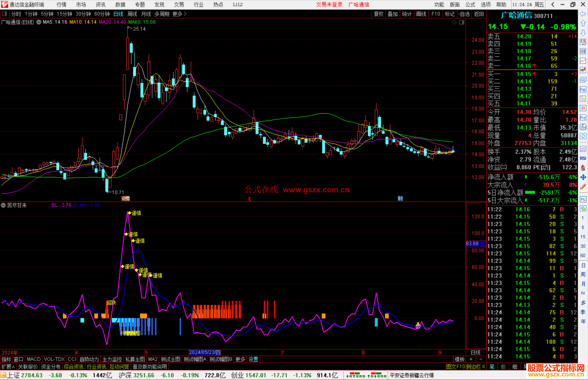The image size is (588, 380).
Task: Click the 叠加 overlay button
Action: [393, 14]
